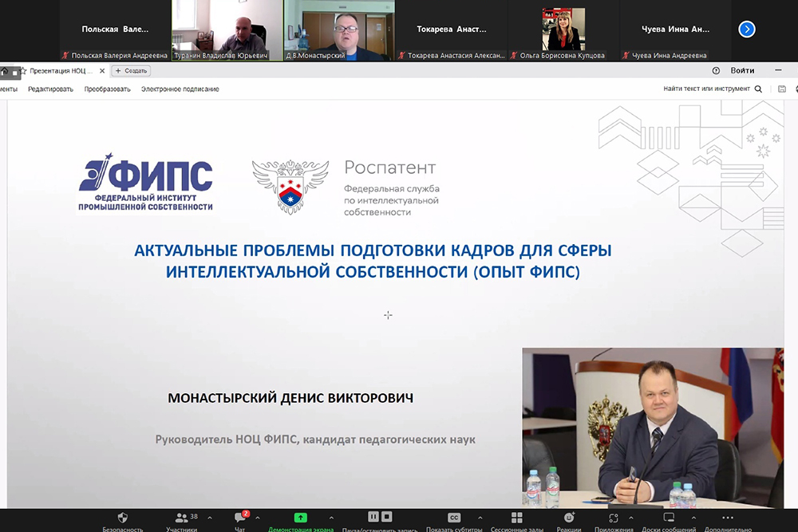
Task: Click the Создать new tab button
Action: tap(131, 71)
